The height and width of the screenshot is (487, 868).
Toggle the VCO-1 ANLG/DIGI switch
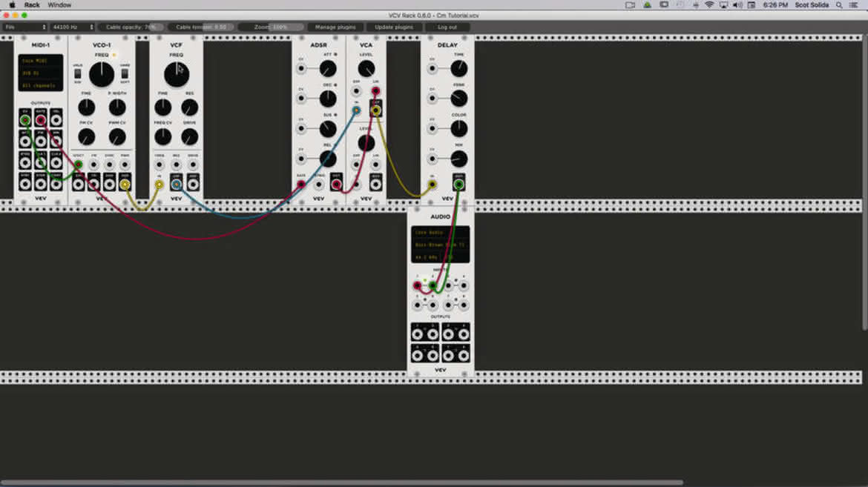pos(77,73)
